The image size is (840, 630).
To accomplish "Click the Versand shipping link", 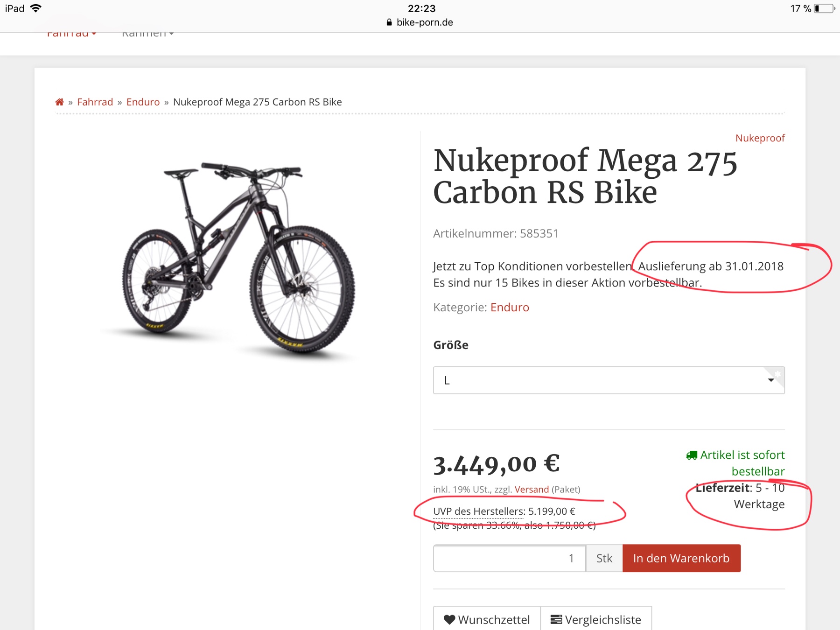I will [532, 490].
